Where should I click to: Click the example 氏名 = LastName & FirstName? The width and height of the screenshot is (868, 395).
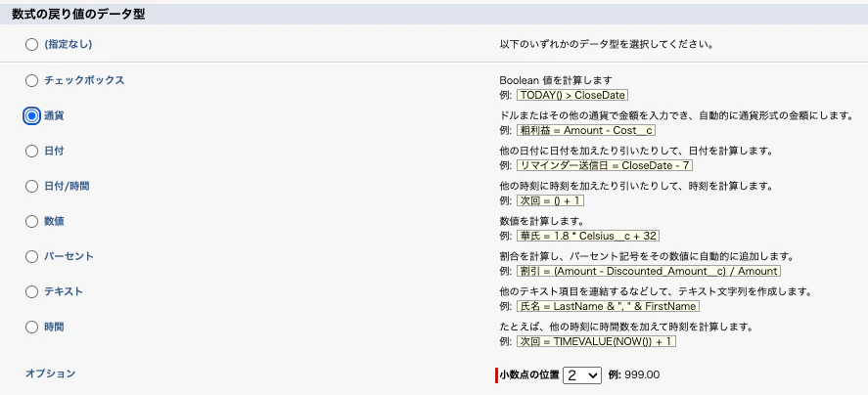608,306
